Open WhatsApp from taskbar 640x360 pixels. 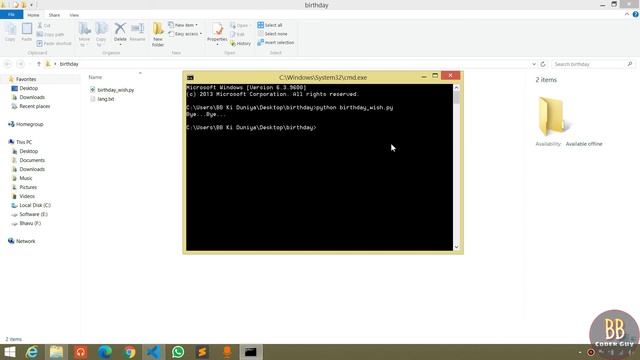pyautogui.click(x=178, y=352)
